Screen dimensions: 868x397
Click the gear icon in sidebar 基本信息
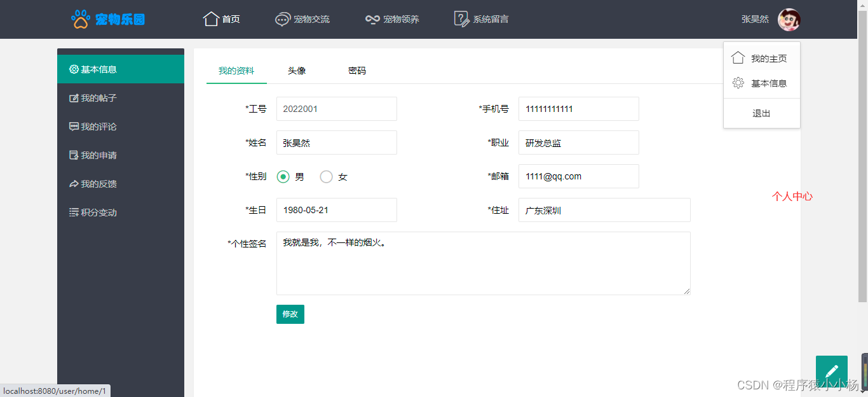tap(74, 69)
